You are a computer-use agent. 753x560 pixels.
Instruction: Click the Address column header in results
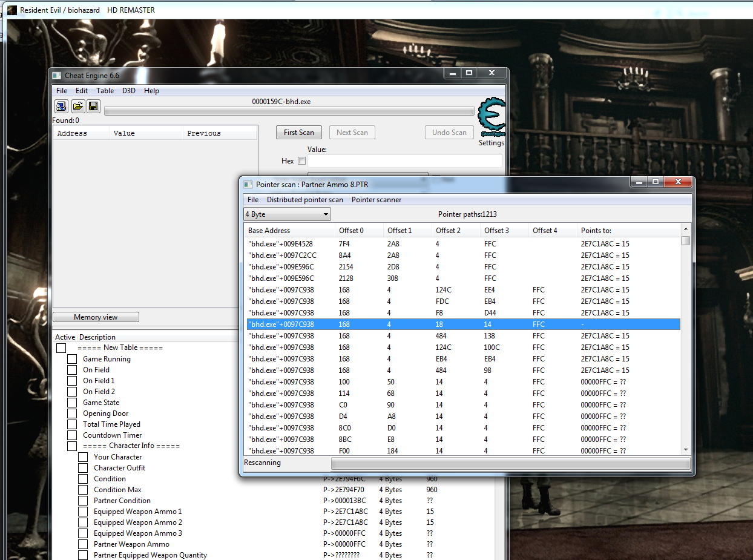coord(81,133)
